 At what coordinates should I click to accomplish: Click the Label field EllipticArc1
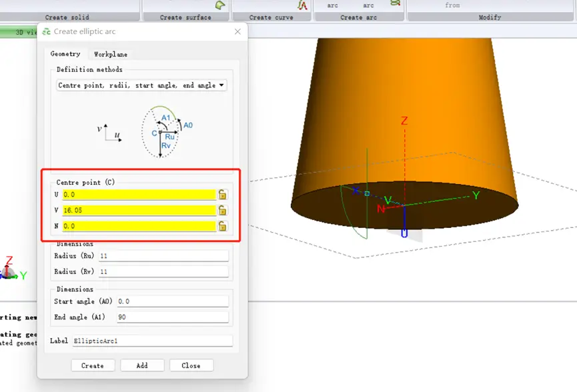click(152, 341)
